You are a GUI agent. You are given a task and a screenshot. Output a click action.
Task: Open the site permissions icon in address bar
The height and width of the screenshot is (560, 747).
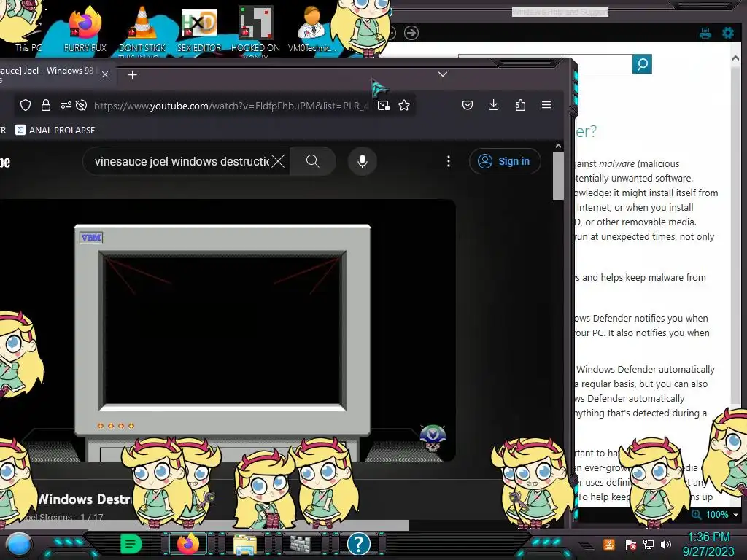tap(66, 105)
